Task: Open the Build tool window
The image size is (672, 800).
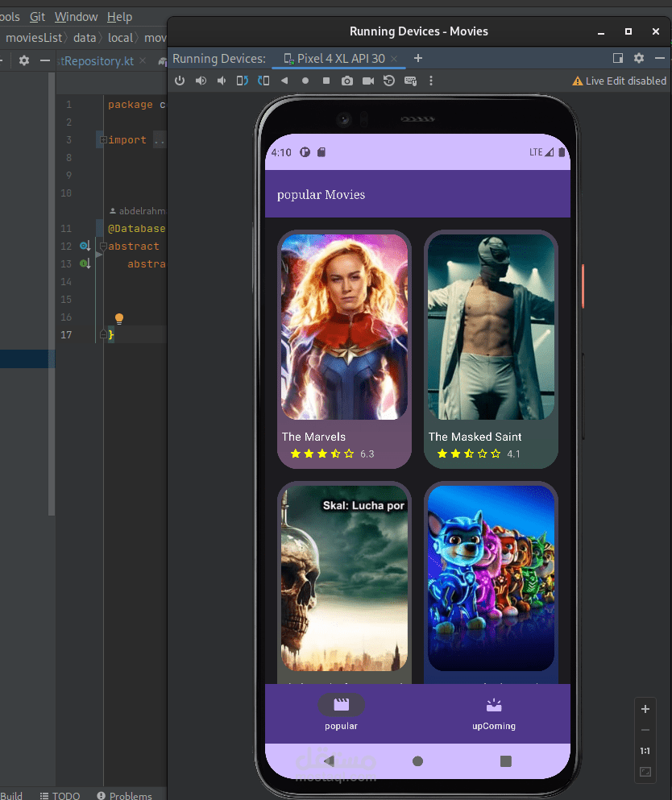Action: pos(11,795)
